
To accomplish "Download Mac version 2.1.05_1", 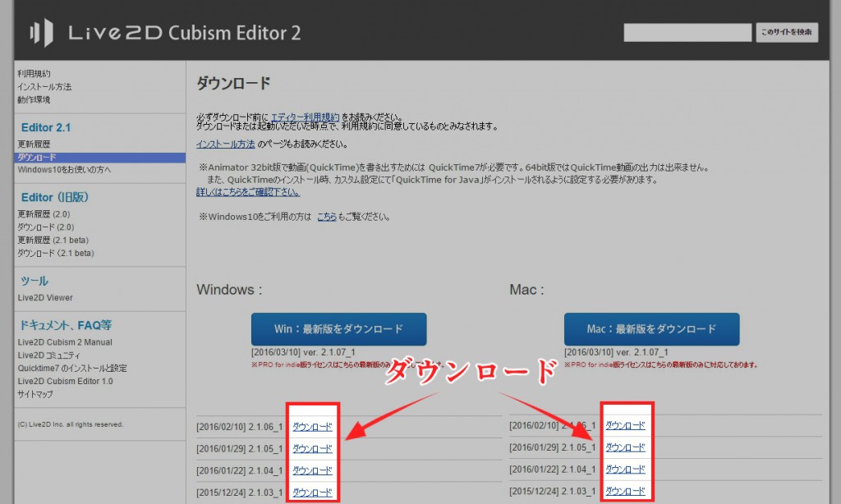I will coord(625,447).
